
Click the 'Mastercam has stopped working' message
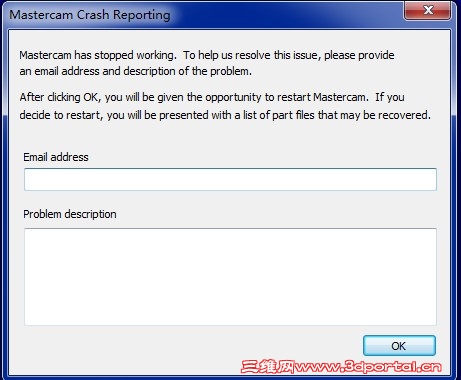(207, 63)
